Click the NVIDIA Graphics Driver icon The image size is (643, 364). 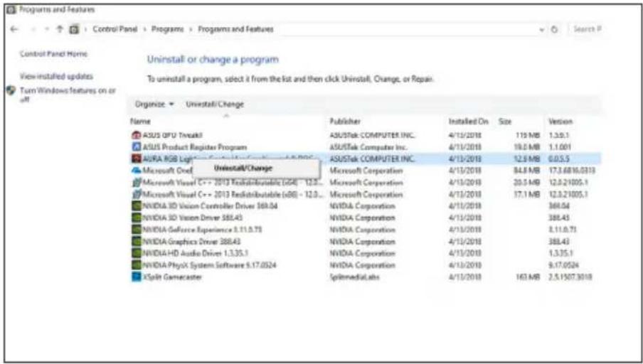click(x=136, y=242)
